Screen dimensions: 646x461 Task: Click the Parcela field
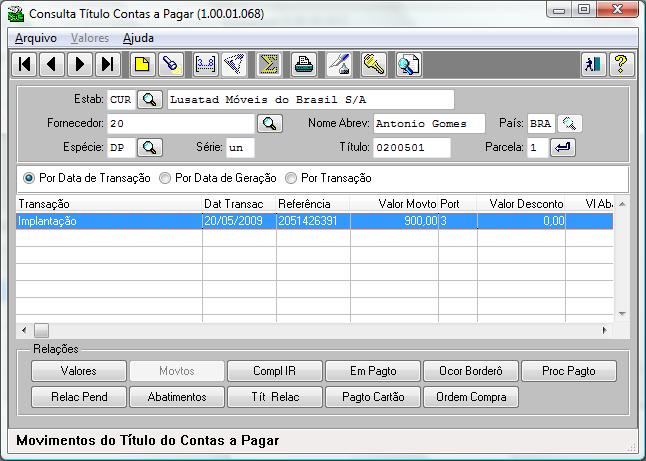(x=538, y=147)
